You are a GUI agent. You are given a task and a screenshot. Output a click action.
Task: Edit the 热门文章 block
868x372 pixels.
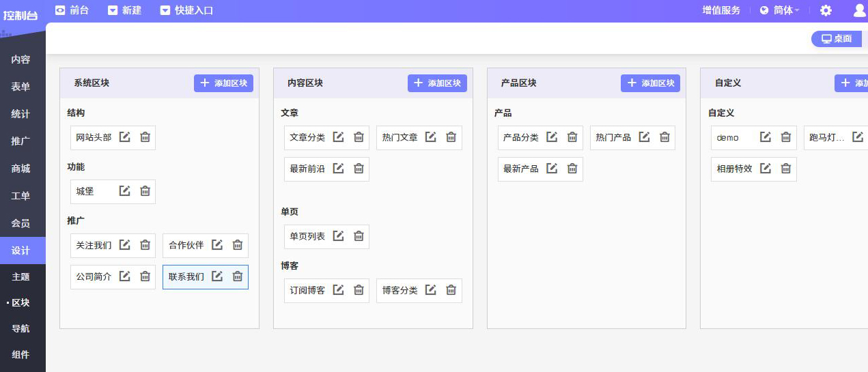pyautogui.click(x=430, y=137)
